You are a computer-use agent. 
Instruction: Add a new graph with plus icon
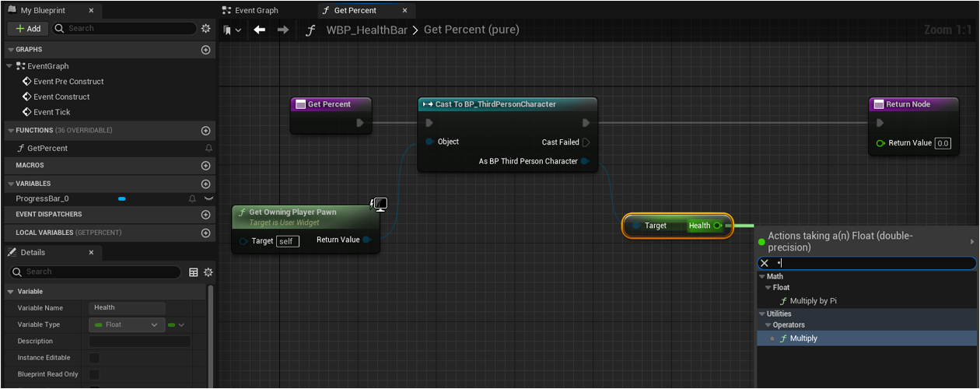coord(206,50)
